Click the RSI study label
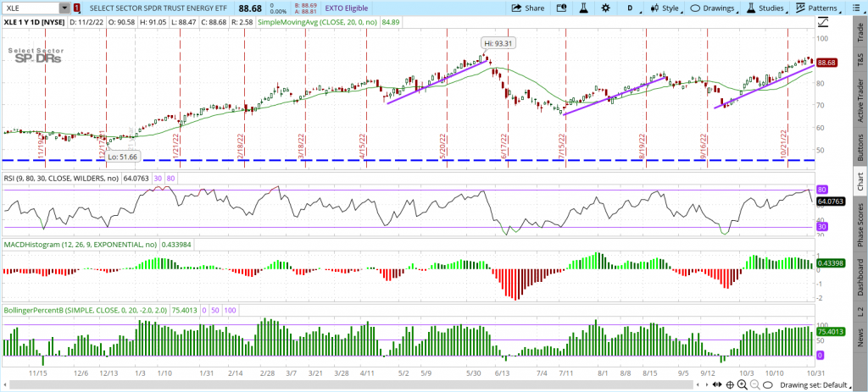 tap(61, 179)
